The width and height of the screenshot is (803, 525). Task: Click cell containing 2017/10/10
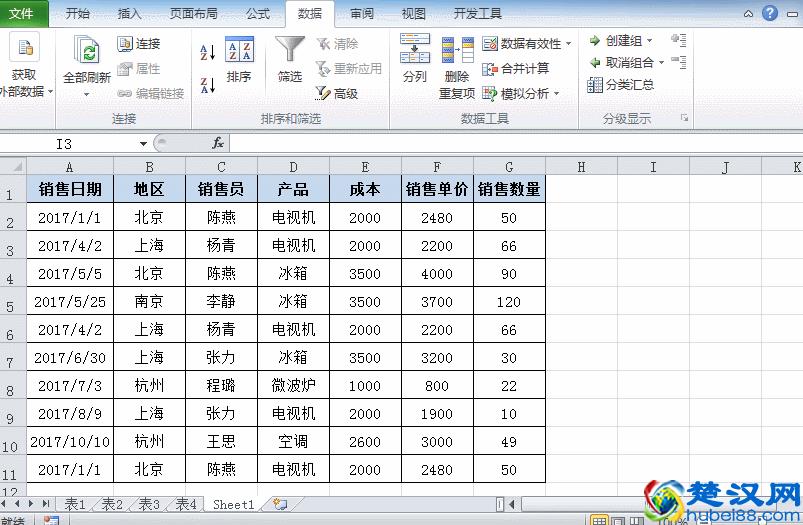70,441
